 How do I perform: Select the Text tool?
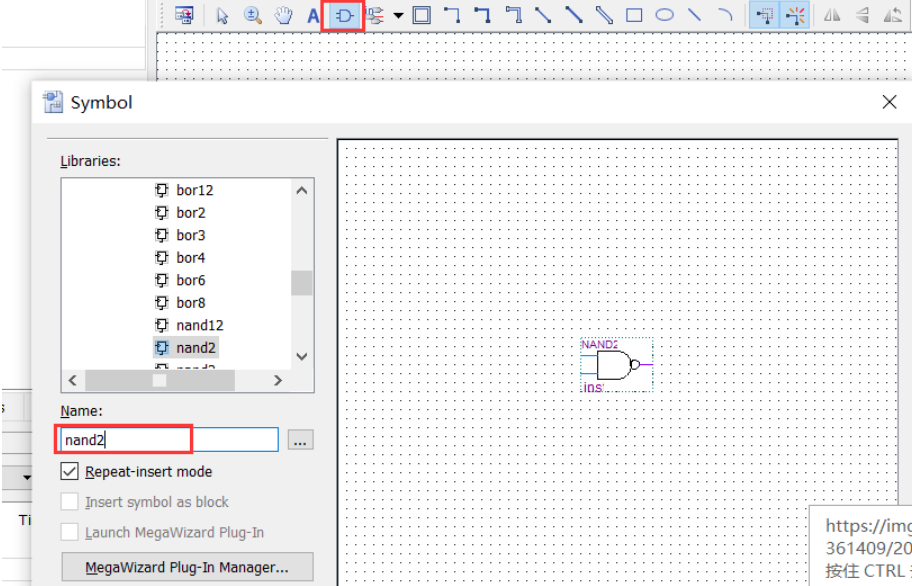coord(313,15)
